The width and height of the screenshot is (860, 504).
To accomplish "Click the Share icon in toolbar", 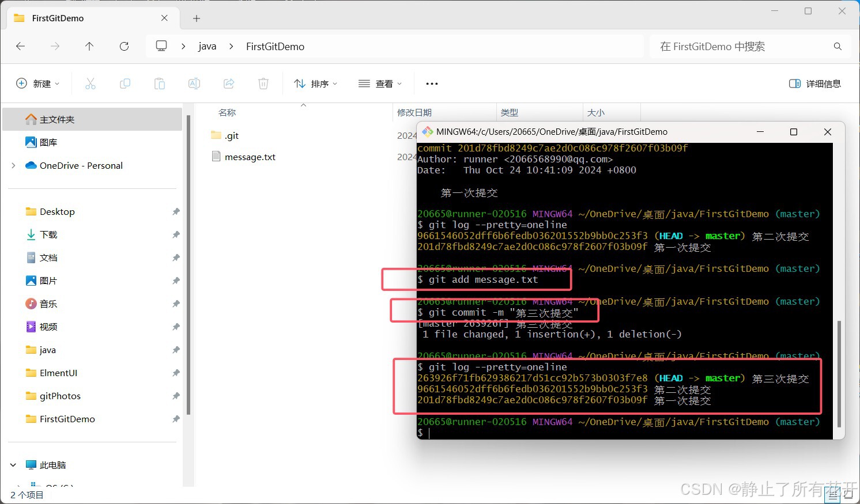I will point(229,84).
